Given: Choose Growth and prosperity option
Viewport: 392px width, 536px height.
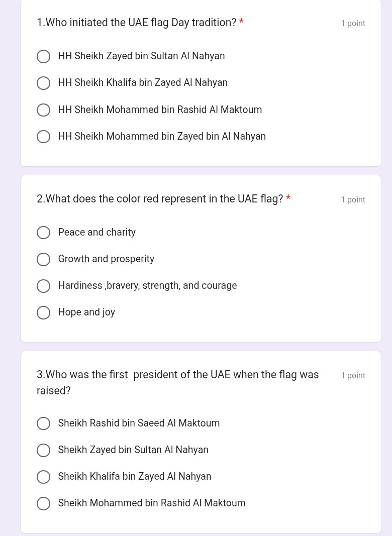Looking at the screenshot, I should tap(43, 259).
